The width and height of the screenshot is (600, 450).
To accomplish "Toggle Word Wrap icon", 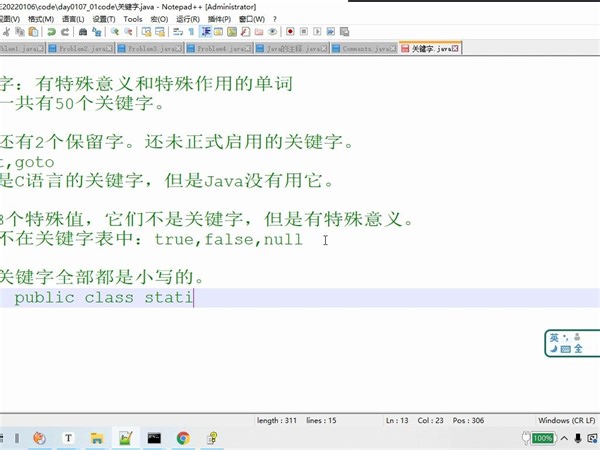I will pos(178,32).
